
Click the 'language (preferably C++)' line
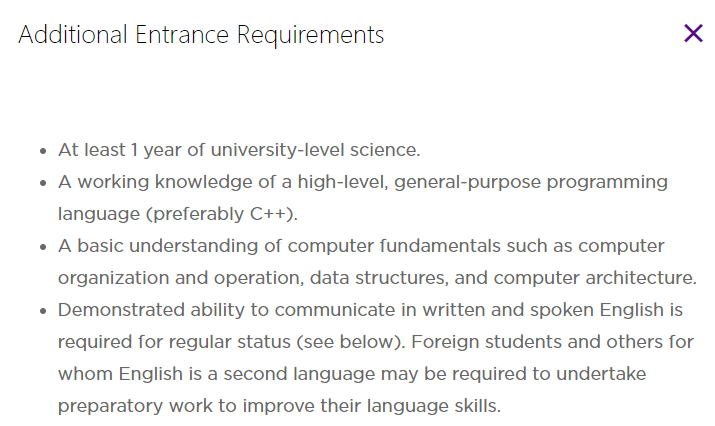point(178,214)
